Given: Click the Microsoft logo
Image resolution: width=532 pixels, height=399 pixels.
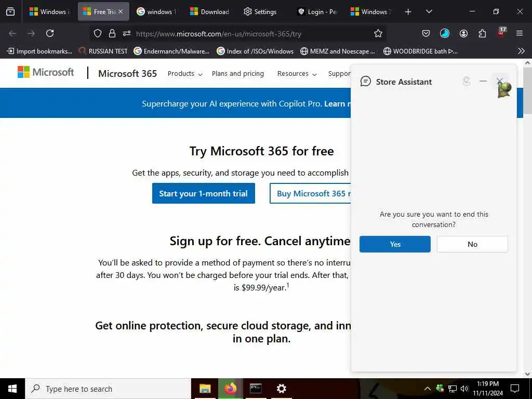Looking at the screenshot, I should coord(46,72).
